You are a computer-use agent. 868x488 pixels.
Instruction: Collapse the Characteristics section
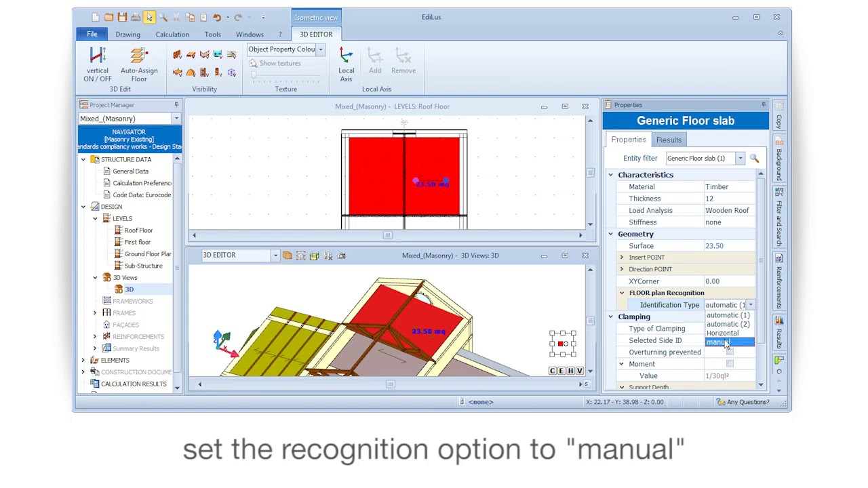610,175
